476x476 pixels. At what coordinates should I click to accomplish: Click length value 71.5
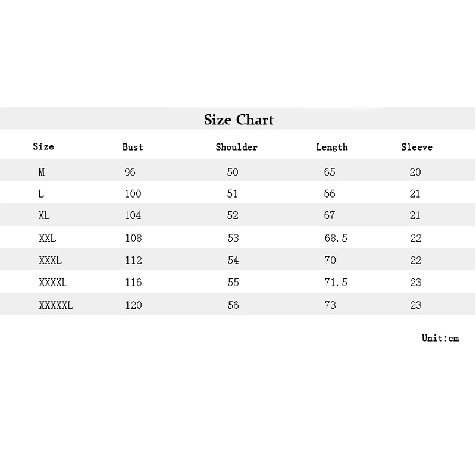(336, 283)
